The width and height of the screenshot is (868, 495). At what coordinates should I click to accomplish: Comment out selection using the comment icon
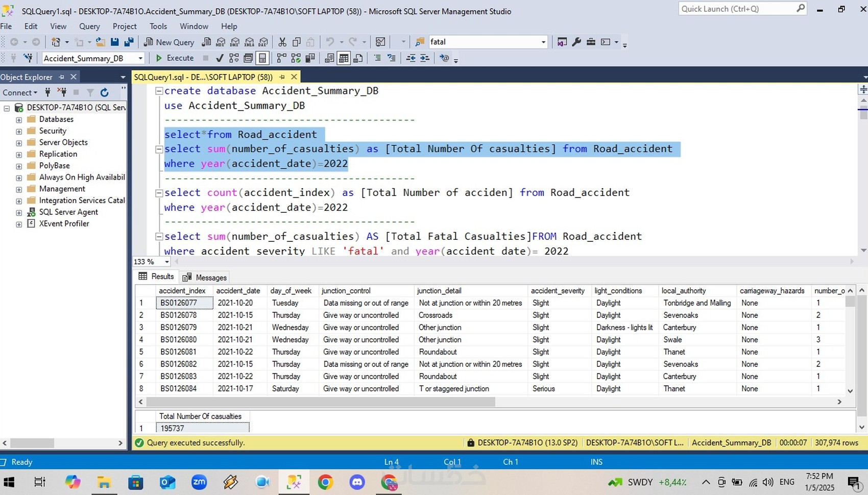378,58
